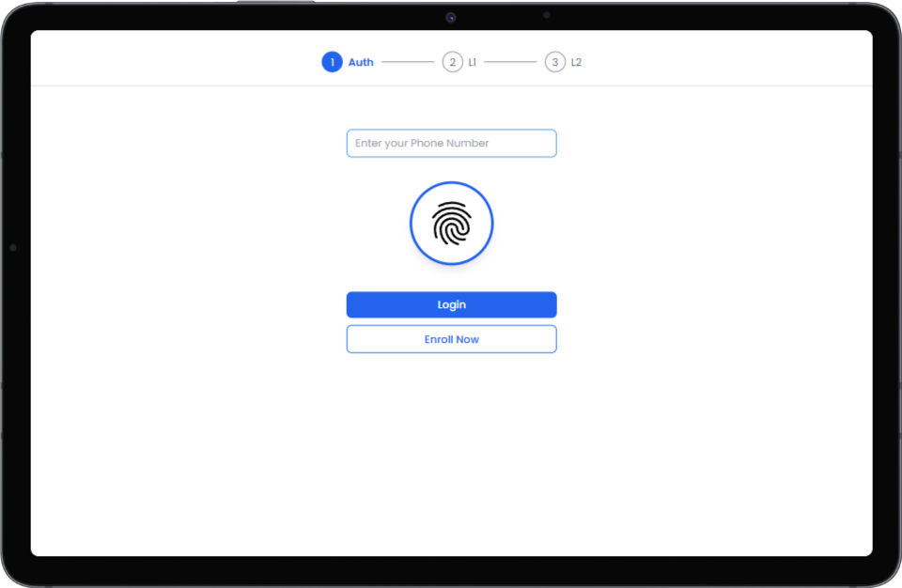
Task: Tap the sensor dot on left bezel
Action: pyautogui.click(x=13, y=248)
